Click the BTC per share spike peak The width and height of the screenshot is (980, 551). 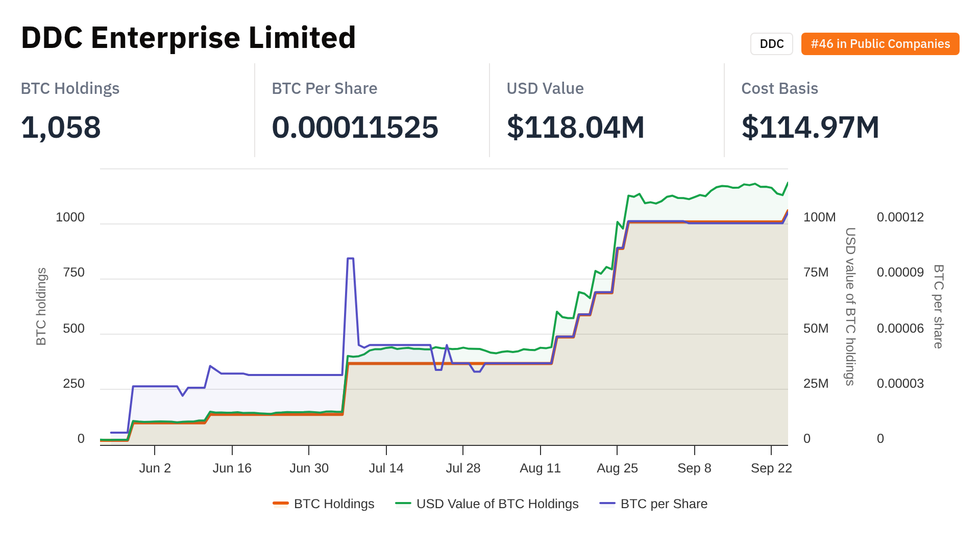pos(350,259)
